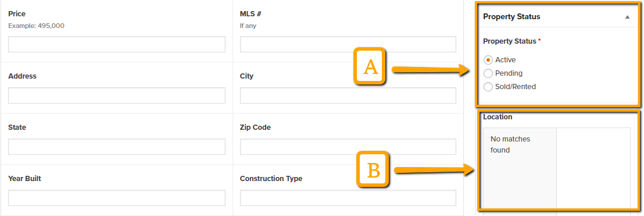Focus the Year Built input
The image size is (644, 216).
(117, 198)
